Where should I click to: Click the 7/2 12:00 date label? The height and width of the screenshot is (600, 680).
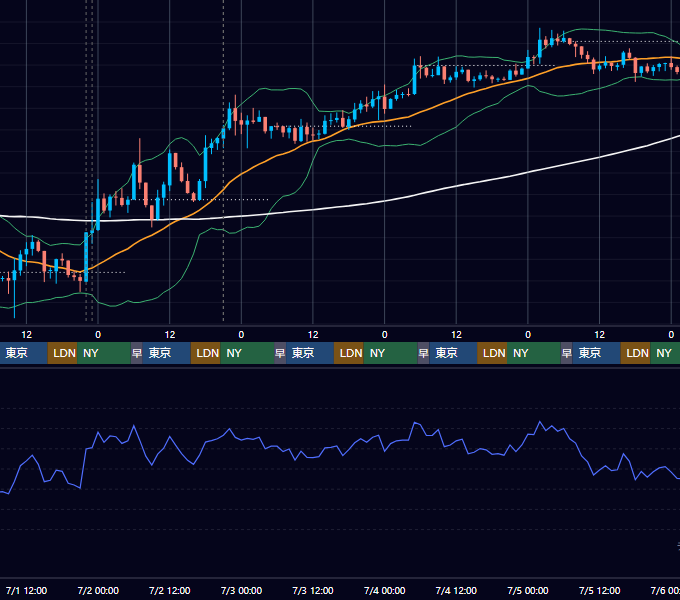(170, 590)
